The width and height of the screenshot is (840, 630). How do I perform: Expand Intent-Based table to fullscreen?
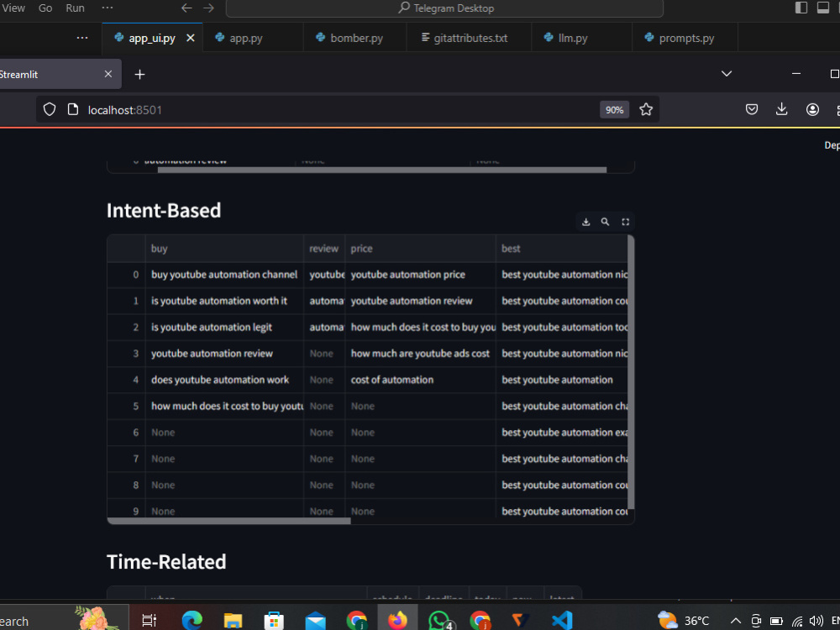click(x=625, y=222)
